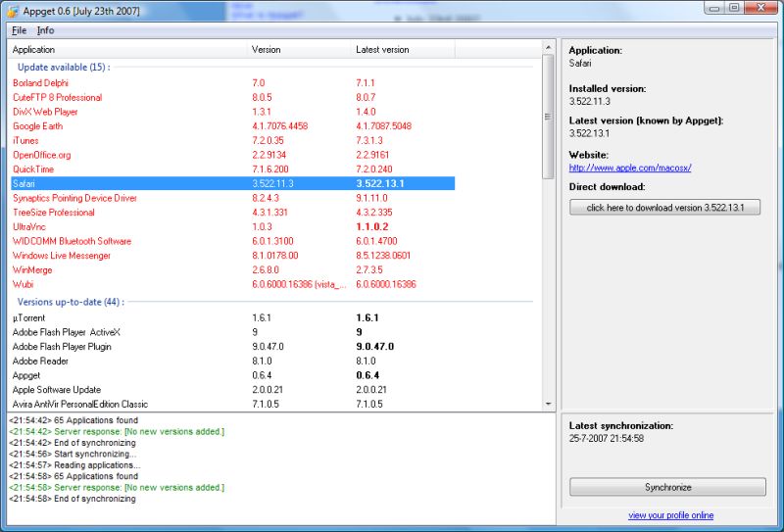The height and width of the screenshot is (532, 784).
Task: Select the iTunes row
Action: tap(233, 140)
